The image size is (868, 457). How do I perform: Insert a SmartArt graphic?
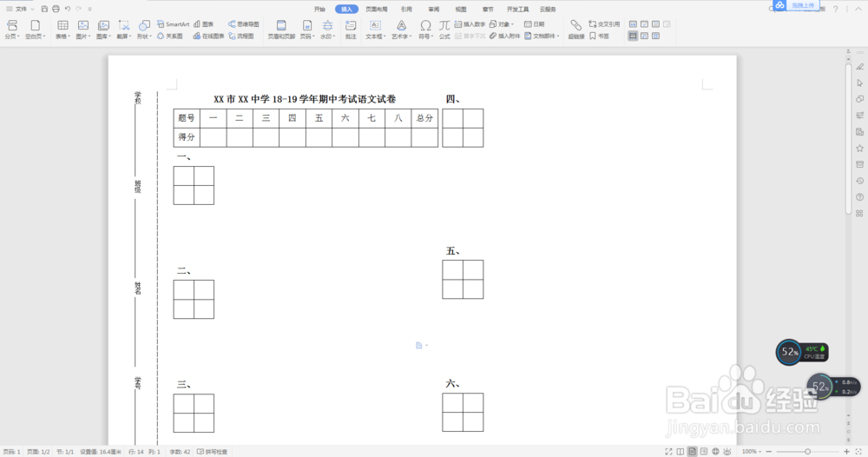(x=173, y=24)
